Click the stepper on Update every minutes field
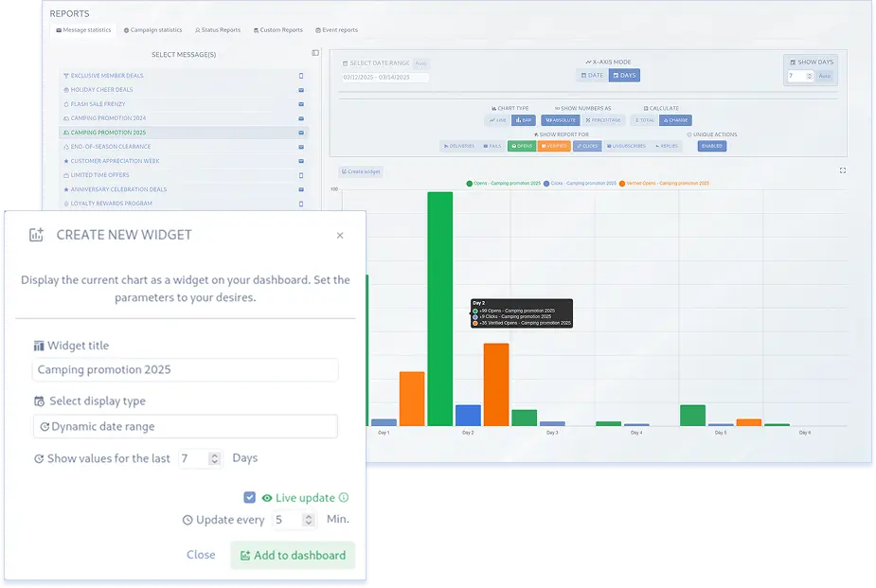Screen dimensions: 876x588 click(x=308, y=521)
